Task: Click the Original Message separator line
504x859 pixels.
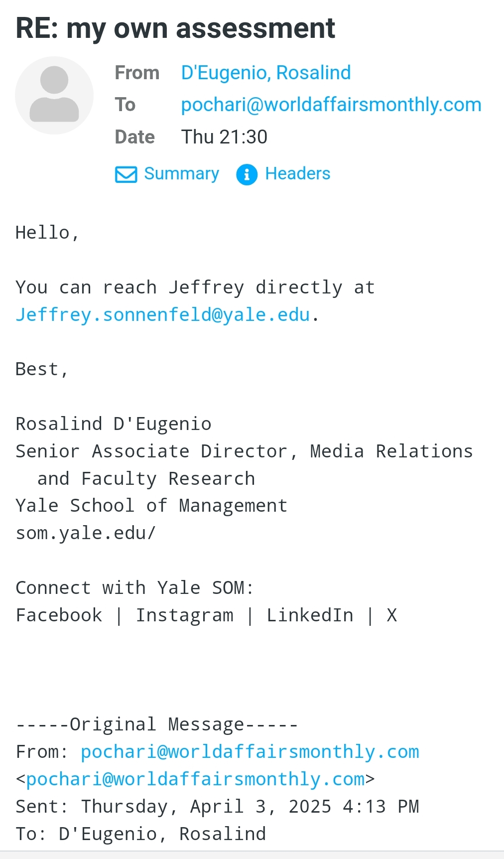Action: click(x=157, y=724)
